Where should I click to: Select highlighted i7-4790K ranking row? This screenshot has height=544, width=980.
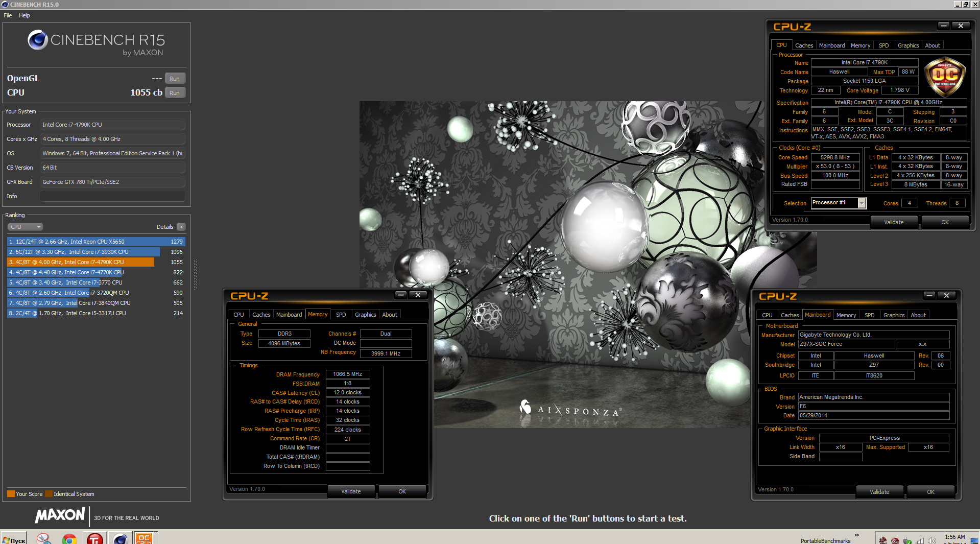(96, 262)
